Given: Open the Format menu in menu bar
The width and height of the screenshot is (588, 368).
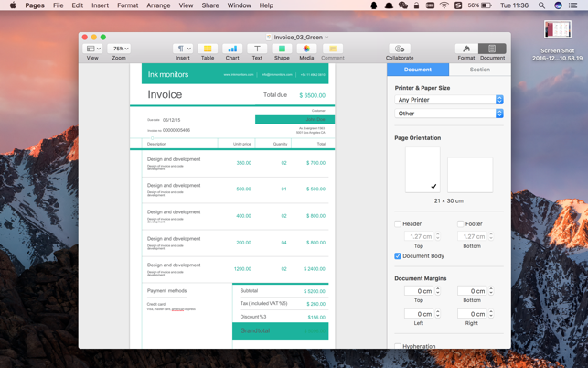Looking at the screenshot, I should pos(127,5).
